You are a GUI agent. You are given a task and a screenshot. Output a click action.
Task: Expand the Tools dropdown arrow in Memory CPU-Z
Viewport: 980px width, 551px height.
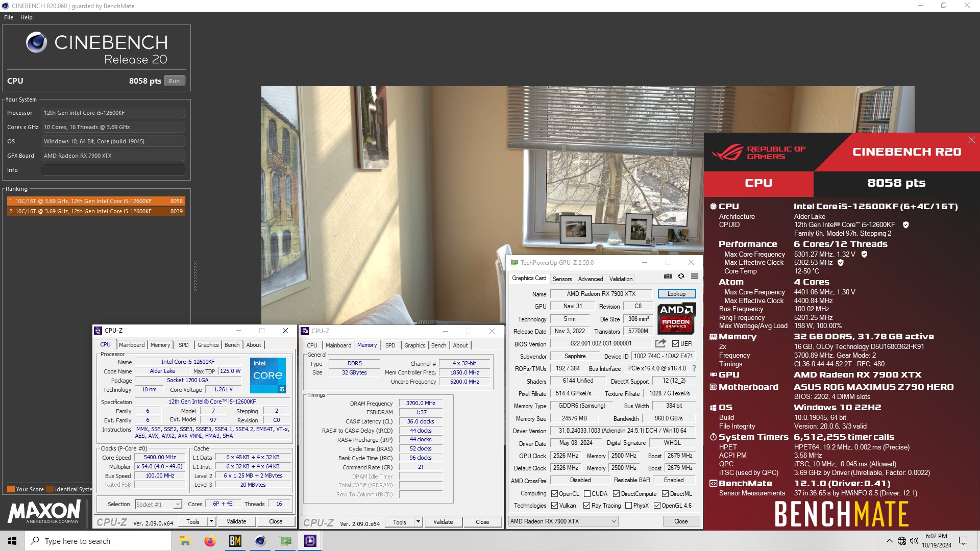(418, 522)
